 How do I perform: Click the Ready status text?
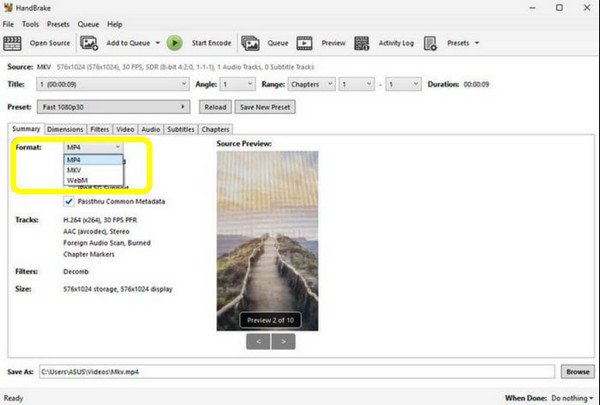(13, 398)
